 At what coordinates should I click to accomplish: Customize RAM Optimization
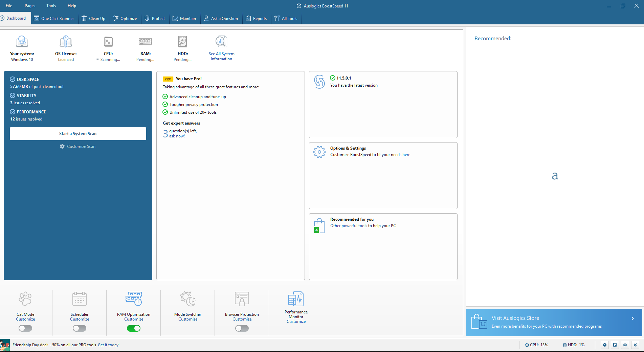click(134, 319)
